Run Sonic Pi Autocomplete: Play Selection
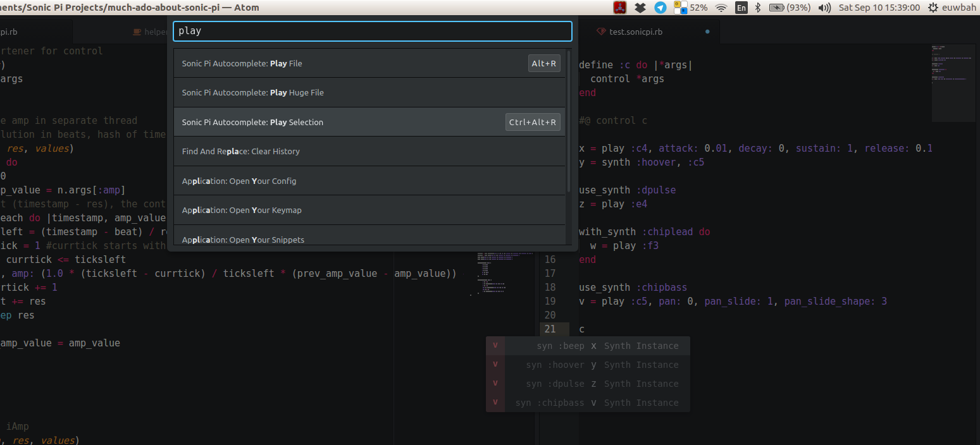Image resolution: width=980 pixels, height=445 pixels. coord(369,122)
